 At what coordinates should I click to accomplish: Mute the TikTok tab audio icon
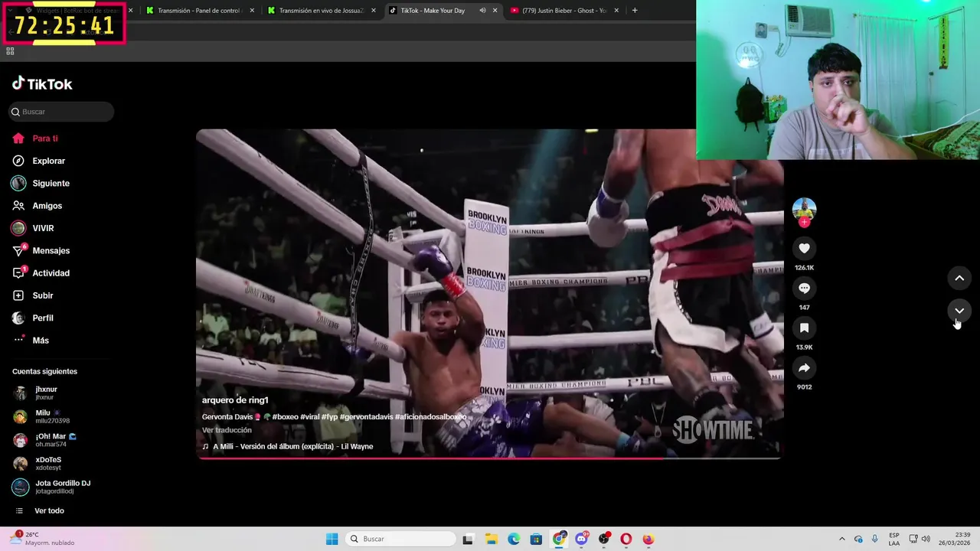[482, 11]
